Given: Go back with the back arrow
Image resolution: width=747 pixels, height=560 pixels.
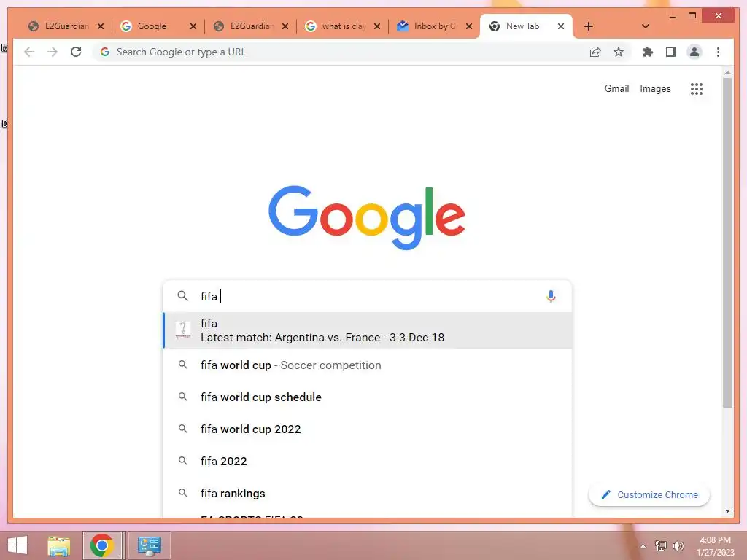Looking at the screenshot, I should 29,52.
